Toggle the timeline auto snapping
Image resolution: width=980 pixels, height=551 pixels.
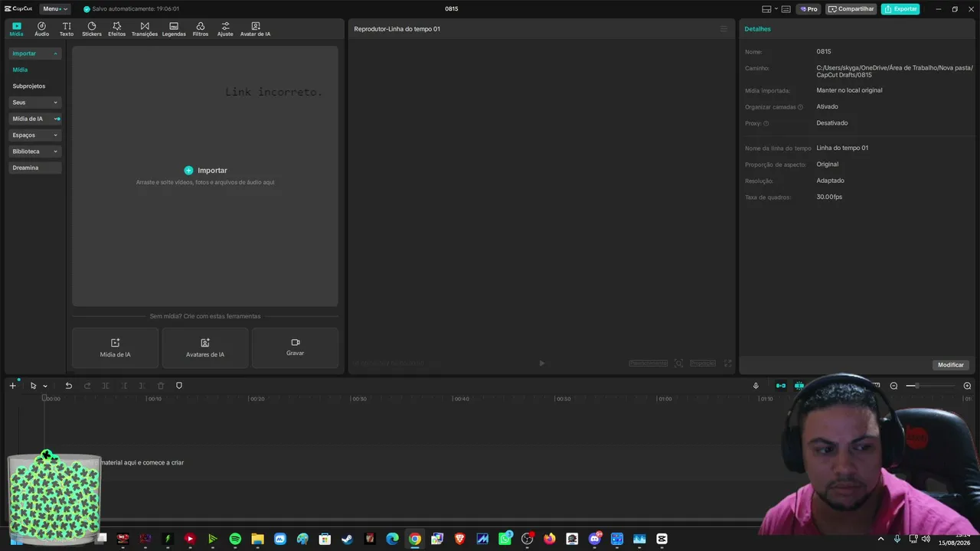click(799, 386)
